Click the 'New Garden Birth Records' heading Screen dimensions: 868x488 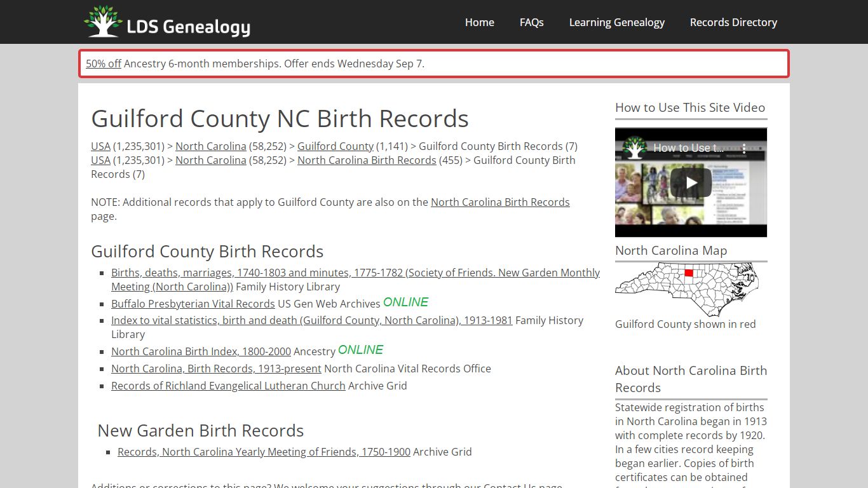(x=201, y=431)
